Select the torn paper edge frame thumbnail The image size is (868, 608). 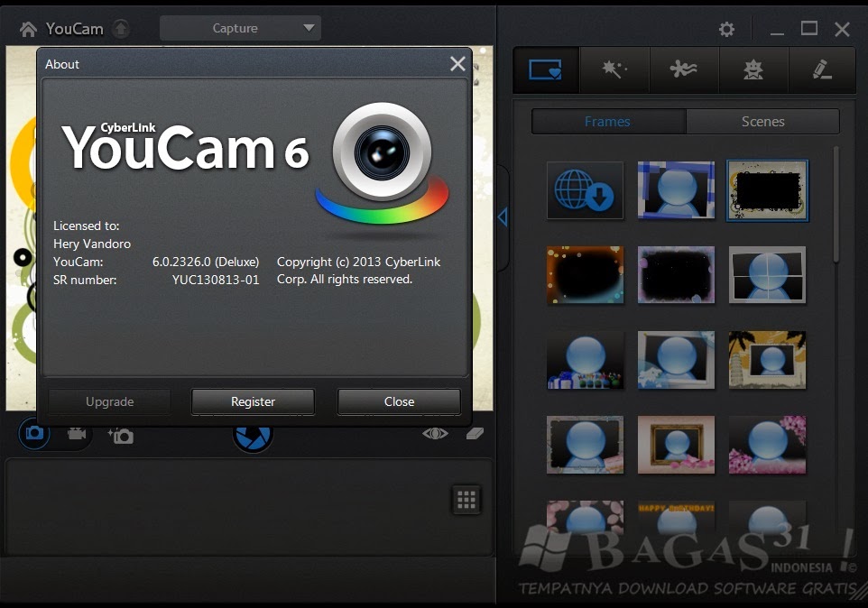click(585, 445)
